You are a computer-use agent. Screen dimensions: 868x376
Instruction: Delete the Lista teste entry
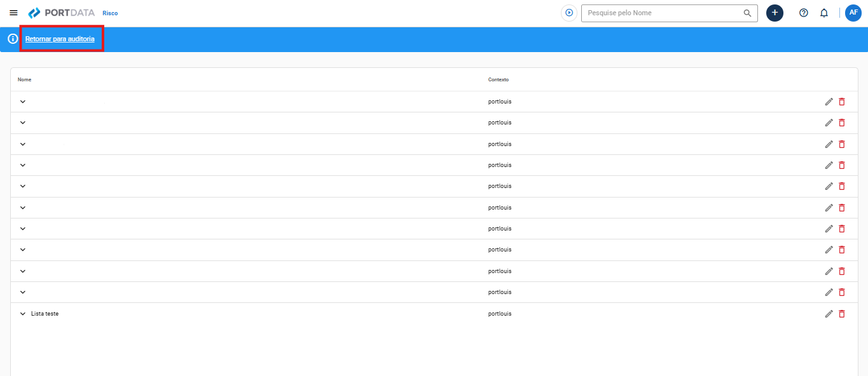pyautogui.click(x=842, y=314)
